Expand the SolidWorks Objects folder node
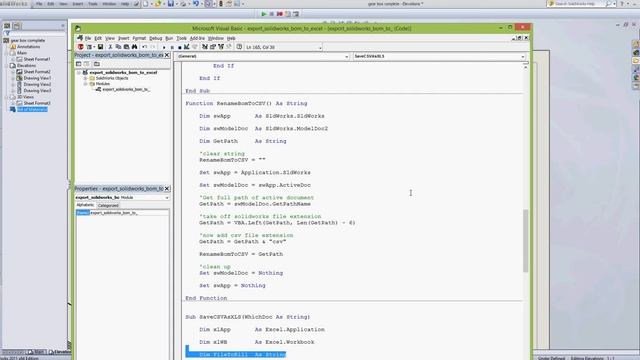 (x=86, y=78)
